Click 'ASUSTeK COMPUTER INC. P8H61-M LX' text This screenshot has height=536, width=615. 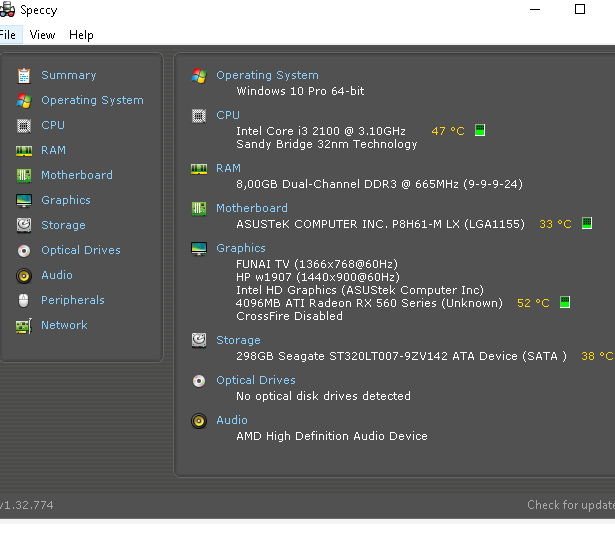(348, 224)
